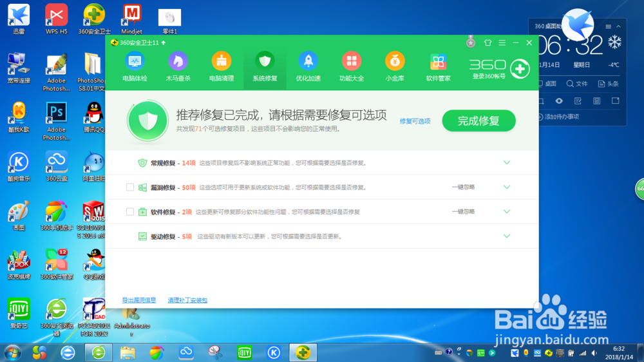Toggle eye icon in desktop widget
644x362 pixels.
click(x=559, y=101)
